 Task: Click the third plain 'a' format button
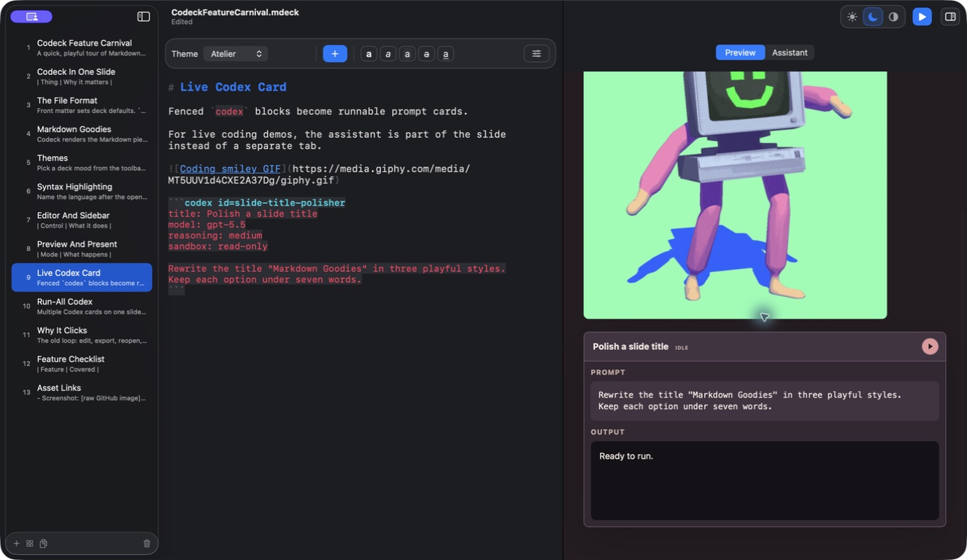[x=407, y=54]
